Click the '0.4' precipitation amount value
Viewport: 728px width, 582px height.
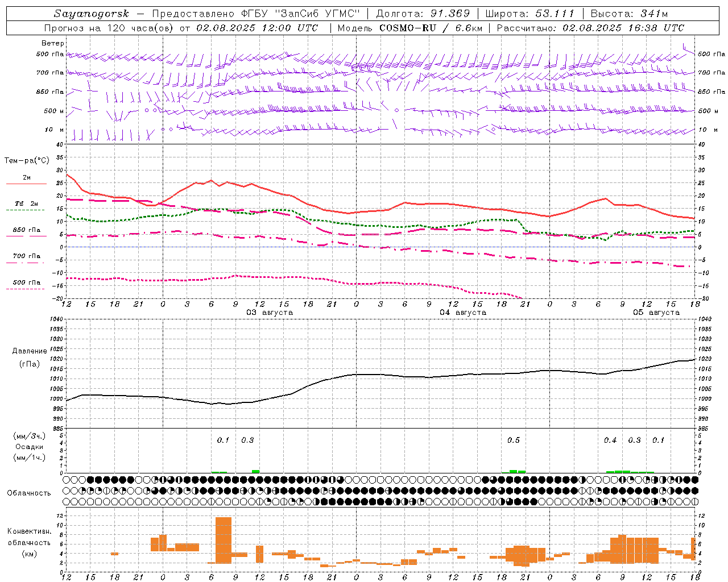pyautogui.click(x=610, y=440)
